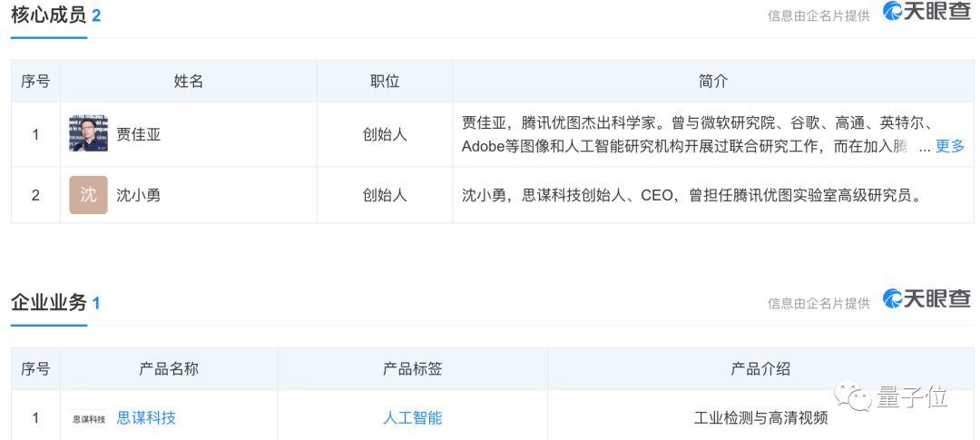Click the 产品介绍 column header
Screen dimensions: 980x440
coord(760,369)
